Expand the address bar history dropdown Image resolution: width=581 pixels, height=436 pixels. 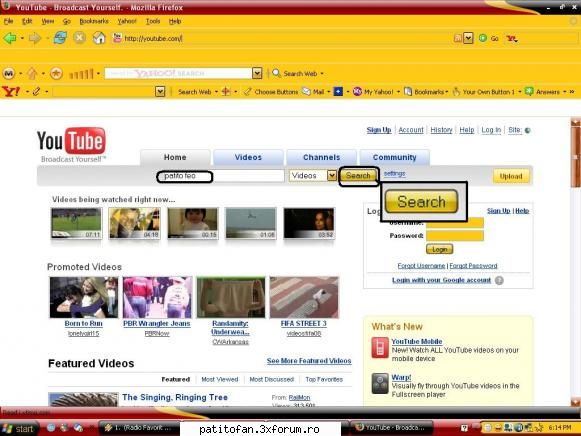(x=468, y=38)
